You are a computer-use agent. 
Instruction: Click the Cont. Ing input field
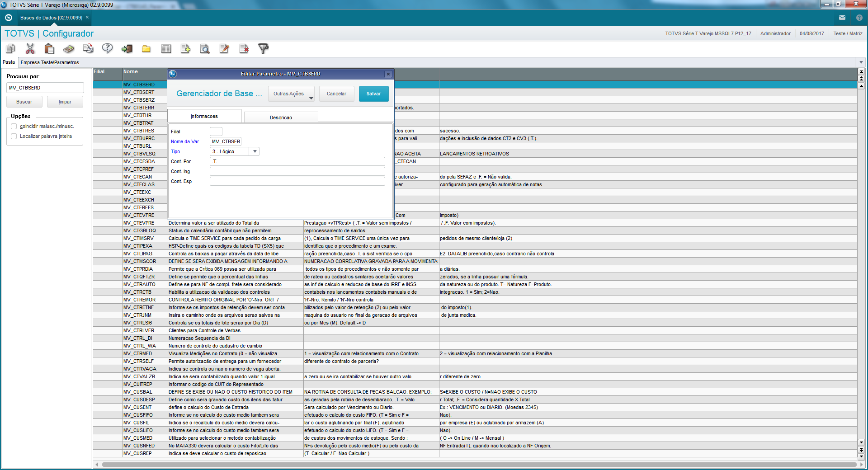tap(297, 171)
